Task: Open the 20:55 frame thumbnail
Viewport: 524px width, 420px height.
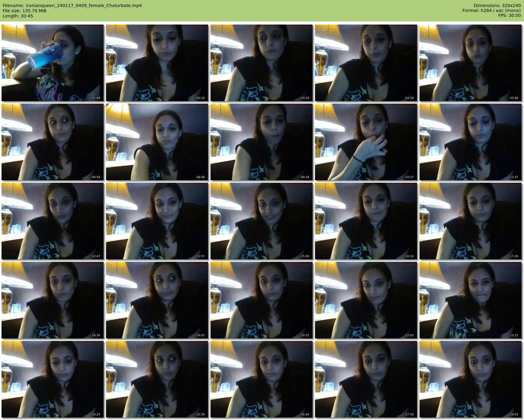Action: (x=262, y=300)
